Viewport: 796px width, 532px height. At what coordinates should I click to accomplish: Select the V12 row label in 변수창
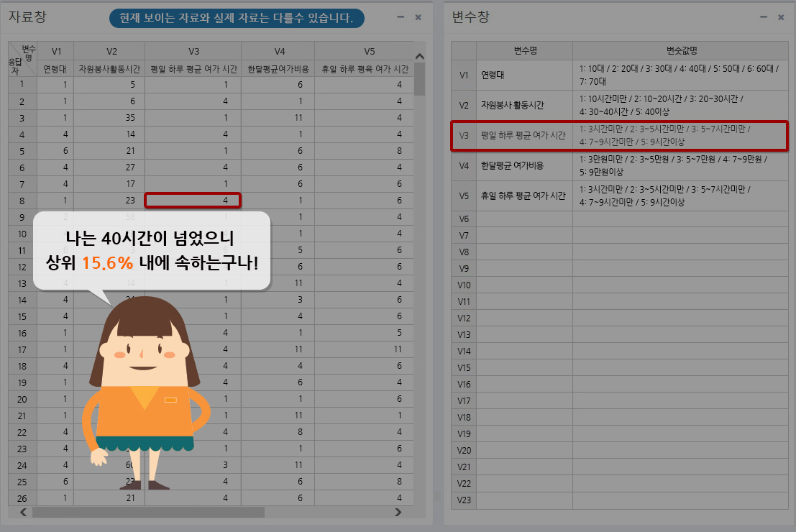pos(464,318)
